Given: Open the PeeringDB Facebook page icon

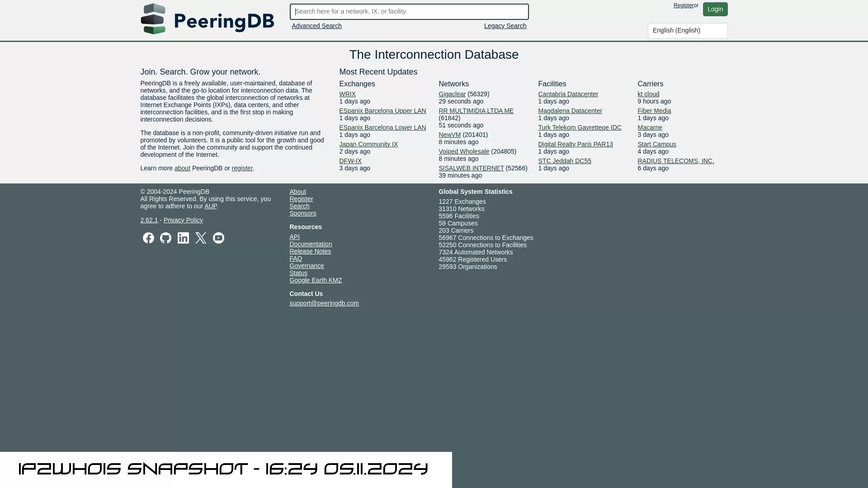Looking at the screenshot, I should pyautogui.click(x=148, y=238).
